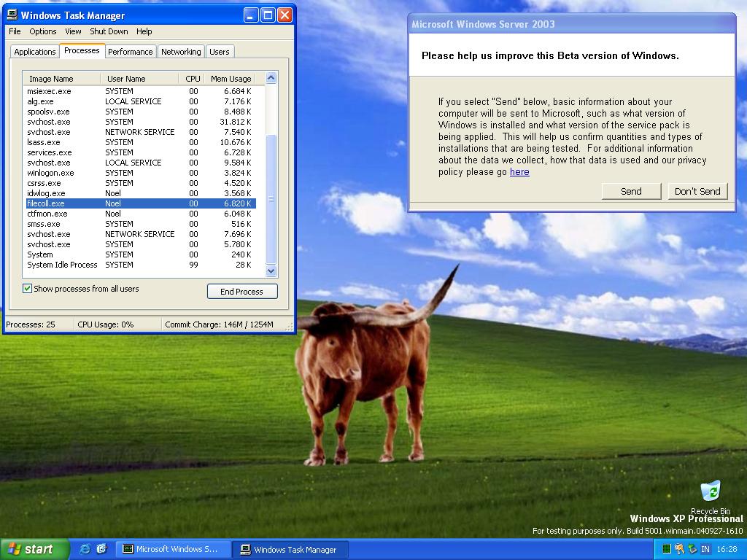Open the File menu in Task Manager
Screen dimensions: 747x560
point(15,31)
